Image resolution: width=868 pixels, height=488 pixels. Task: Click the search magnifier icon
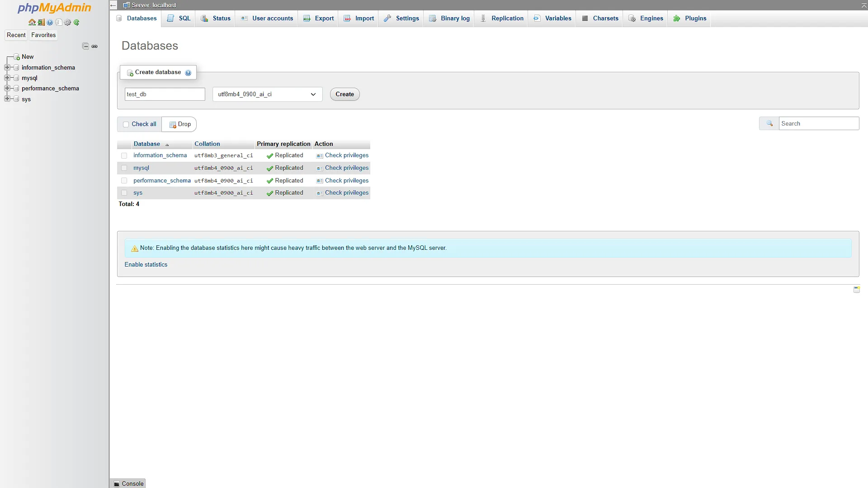click(x=769, y=123)
